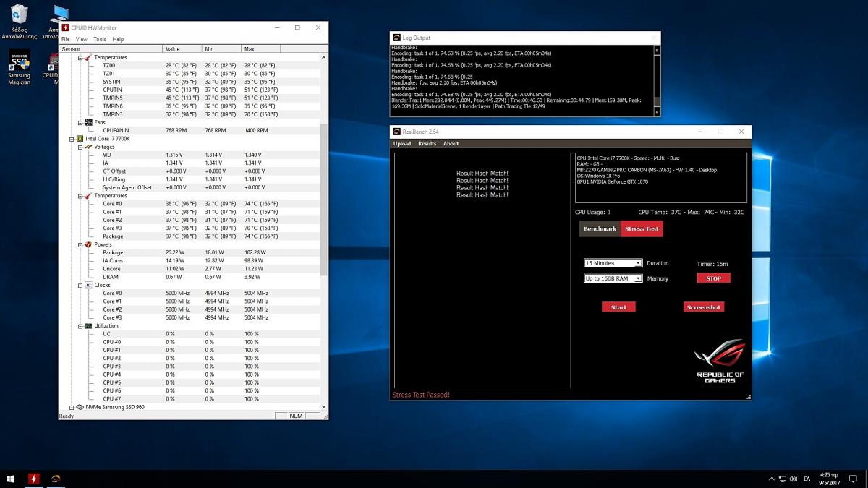Open HWMonitor Help menu
Screen dimensions: 868x488
tap(118, 39)
